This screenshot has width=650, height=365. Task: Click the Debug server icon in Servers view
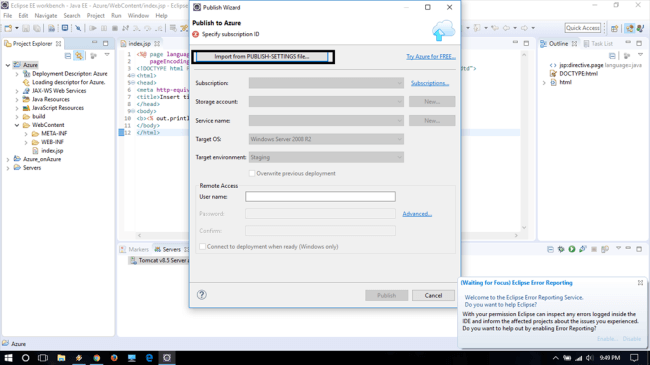click(x=561, y=249)
